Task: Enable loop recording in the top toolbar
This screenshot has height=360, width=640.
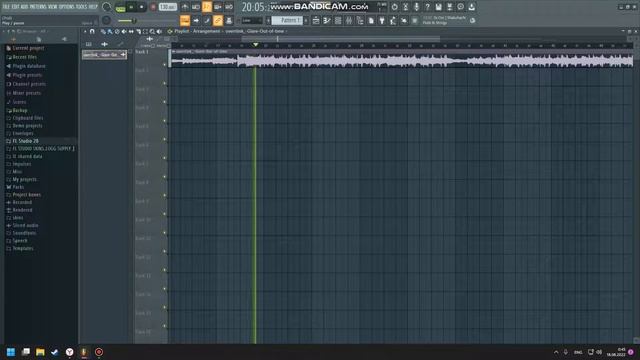Action: [x=229, y=7]
